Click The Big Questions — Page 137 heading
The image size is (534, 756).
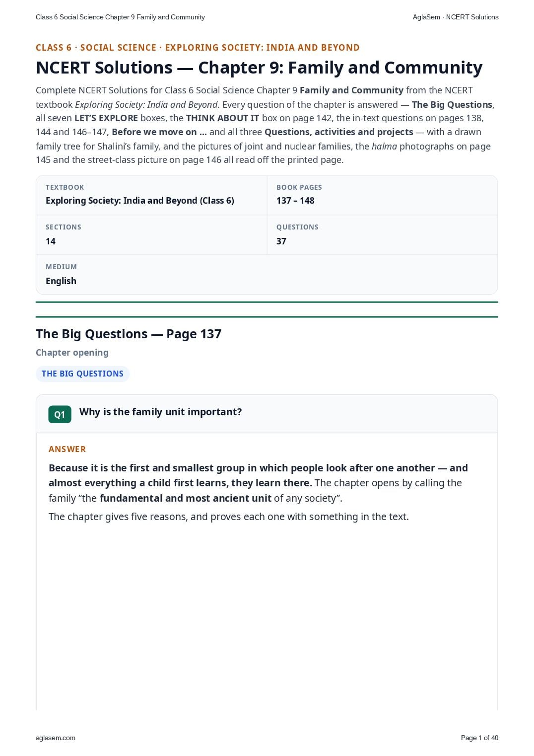129,334
